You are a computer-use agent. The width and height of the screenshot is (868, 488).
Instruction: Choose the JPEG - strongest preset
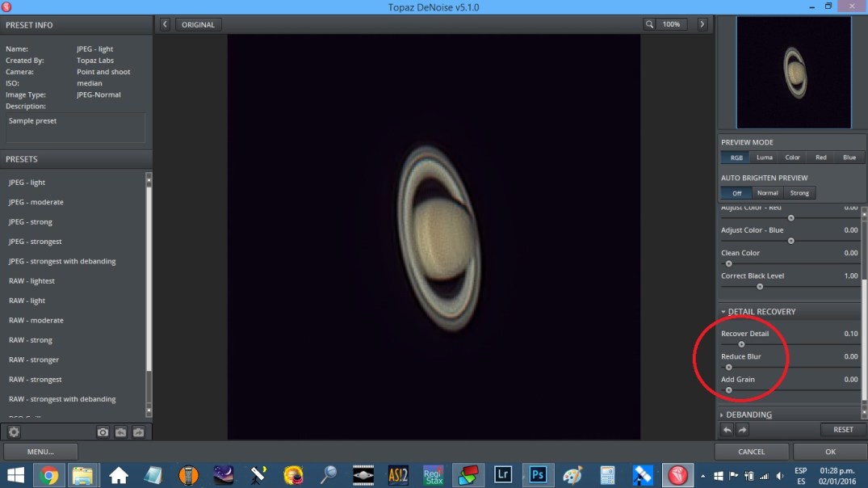pyautogui.click(x=35, y=242)
